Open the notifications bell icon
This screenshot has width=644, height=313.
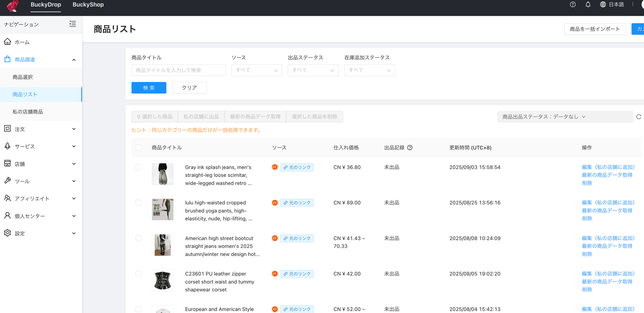588,5
